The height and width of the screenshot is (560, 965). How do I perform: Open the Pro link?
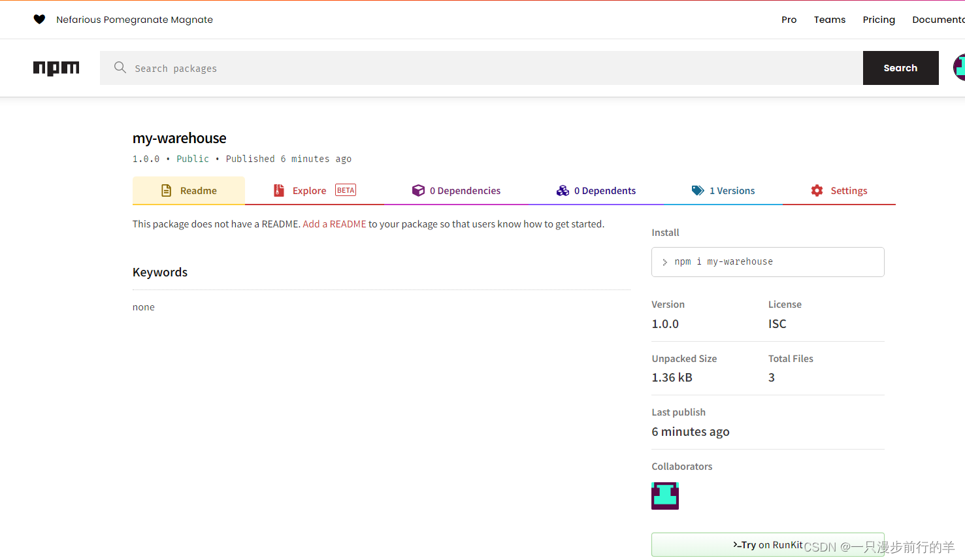pos(789,20)
